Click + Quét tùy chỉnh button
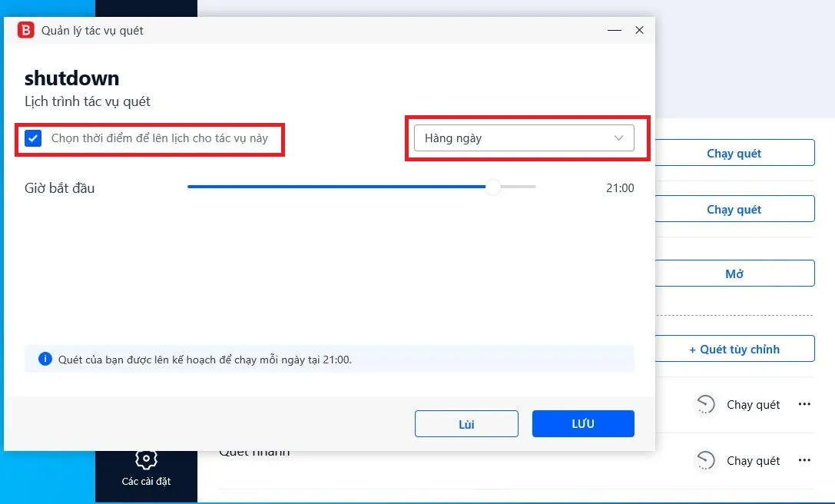Image resolution: width=835 pixels, height=504 pixels. click(x=734, y=349)
